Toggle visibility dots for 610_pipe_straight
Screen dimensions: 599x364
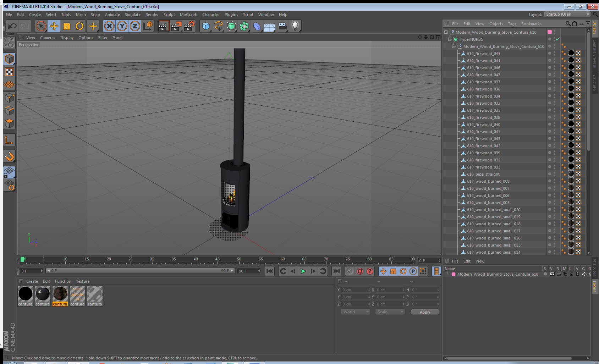[555, 174]
